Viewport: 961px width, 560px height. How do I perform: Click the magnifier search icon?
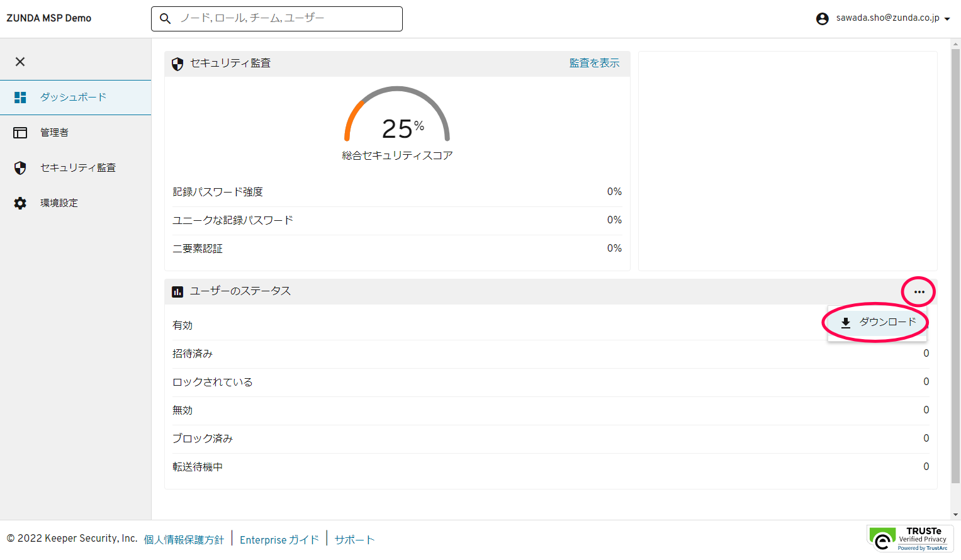click(166, 19)
